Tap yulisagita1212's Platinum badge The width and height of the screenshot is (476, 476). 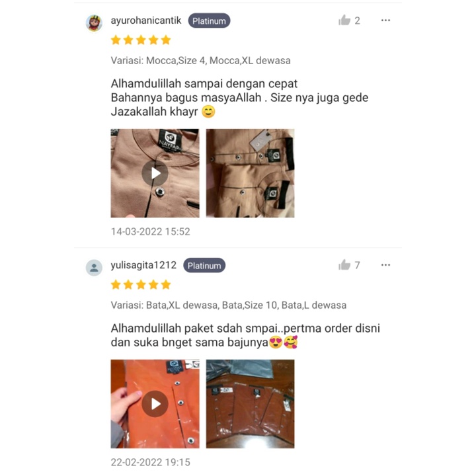click(x=204, y=265)
